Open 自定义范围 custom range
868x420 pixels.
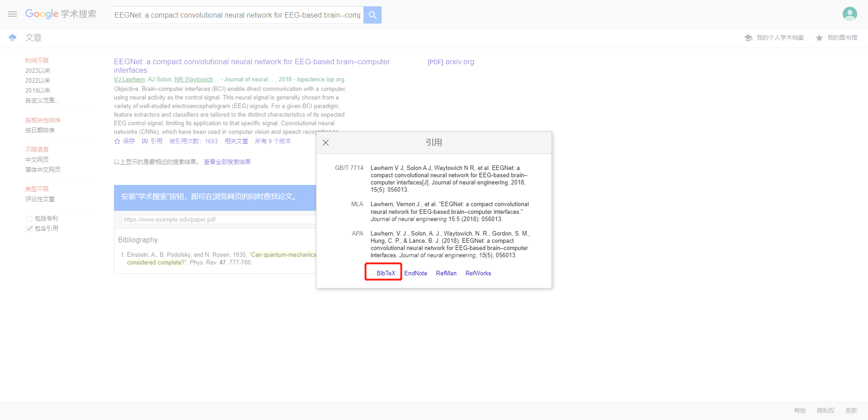coord(42,100)
